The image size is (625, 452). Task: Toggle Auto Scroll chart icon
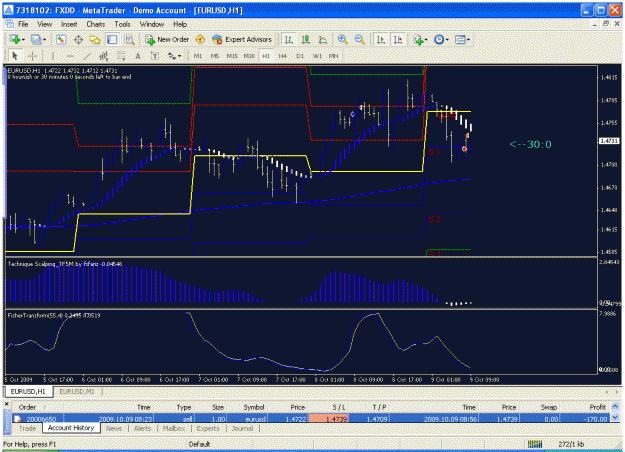(381, 39)
